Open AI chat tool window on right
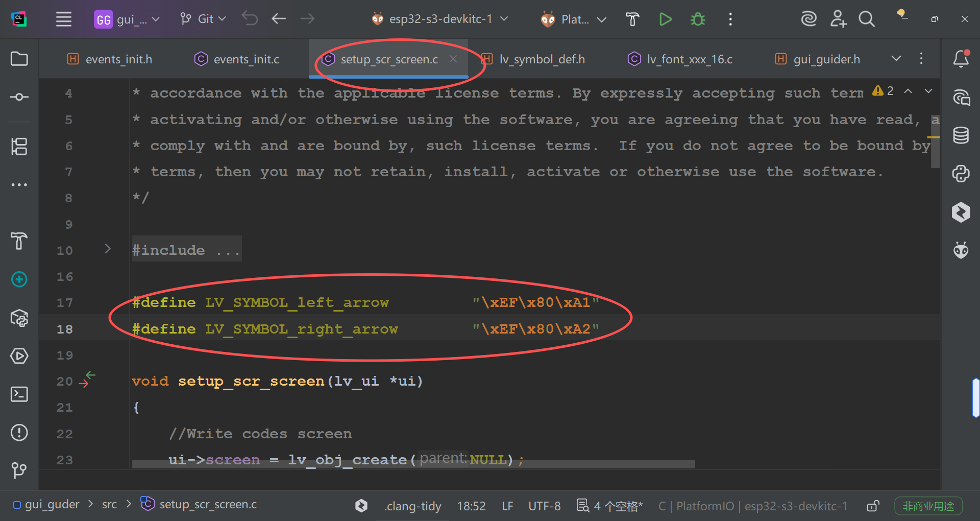 [x=961, y=97]
